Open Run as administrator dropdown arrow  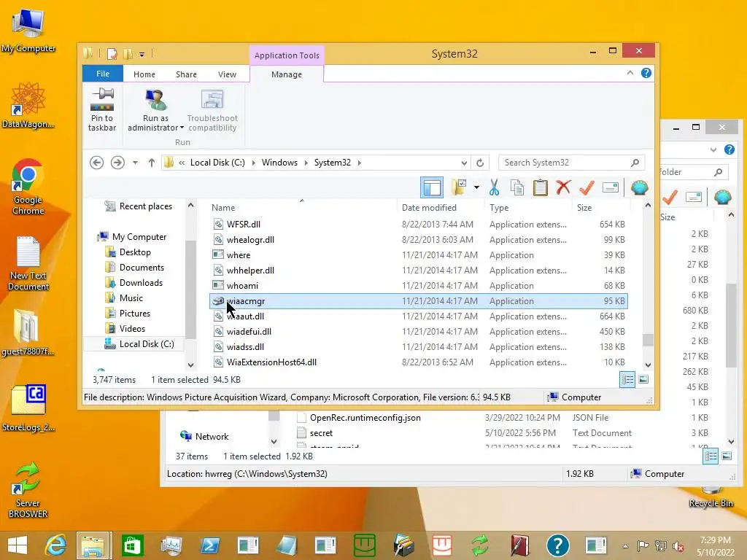point(182,128)
